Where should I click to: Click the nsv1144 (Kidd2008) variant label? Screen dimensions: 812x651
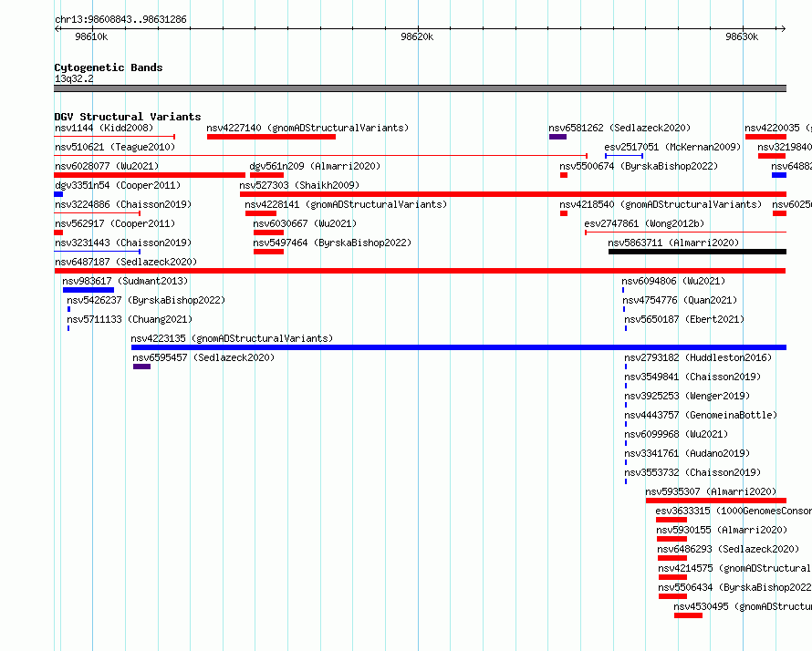coord(104,128)
